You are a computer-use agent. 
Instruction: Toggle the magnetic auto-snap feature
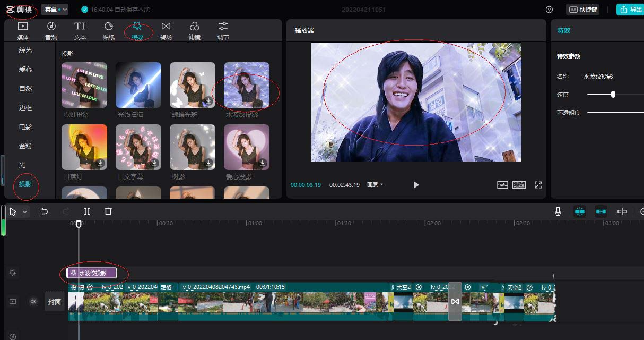click(580, 211)
